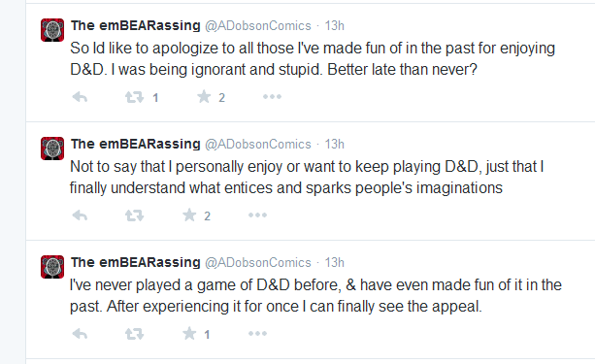Open more options on the apology tweet
The image size is (595, 364).
tap(272, 97)
